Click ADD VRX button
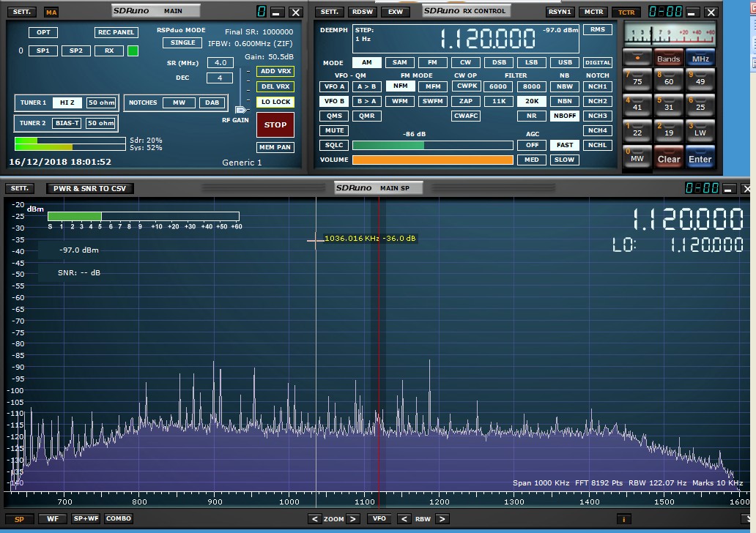Image resolution: width=756 pixels, height=533 pixels. point(275,71)
